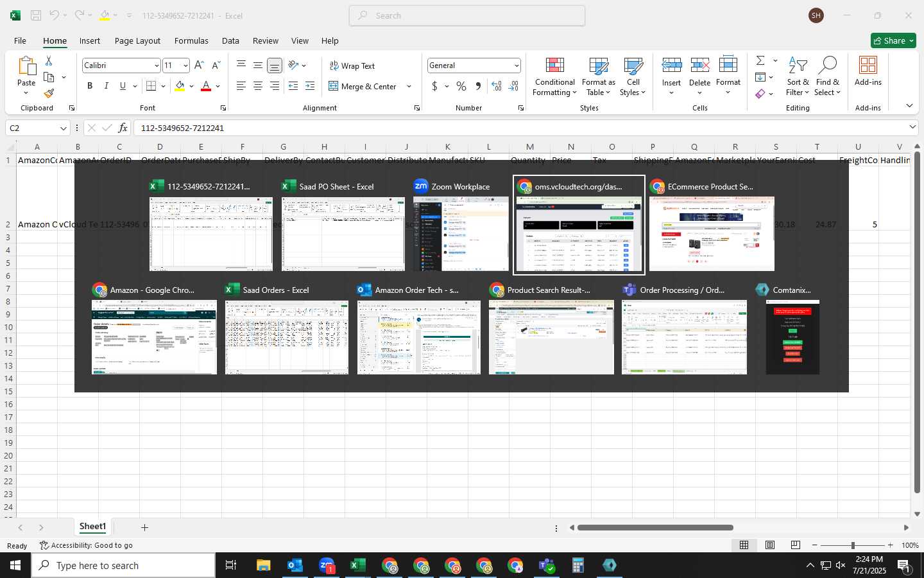Image resolution: width=924 pixels, height=578 pixels.
Task: Open the Calibri font name dropdown
Action: tap(156, 66)
